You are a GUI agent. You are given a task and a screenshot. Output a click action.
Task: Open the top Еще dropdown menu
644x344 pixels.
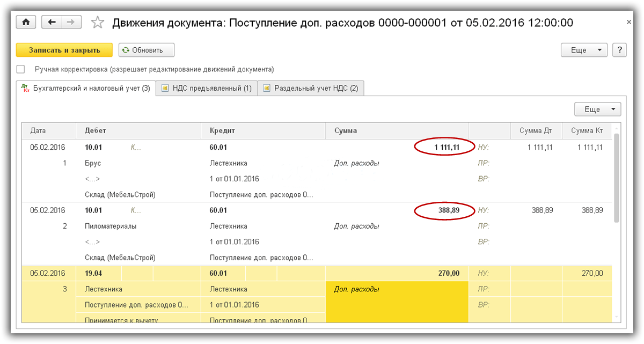[x=584, y=50]
